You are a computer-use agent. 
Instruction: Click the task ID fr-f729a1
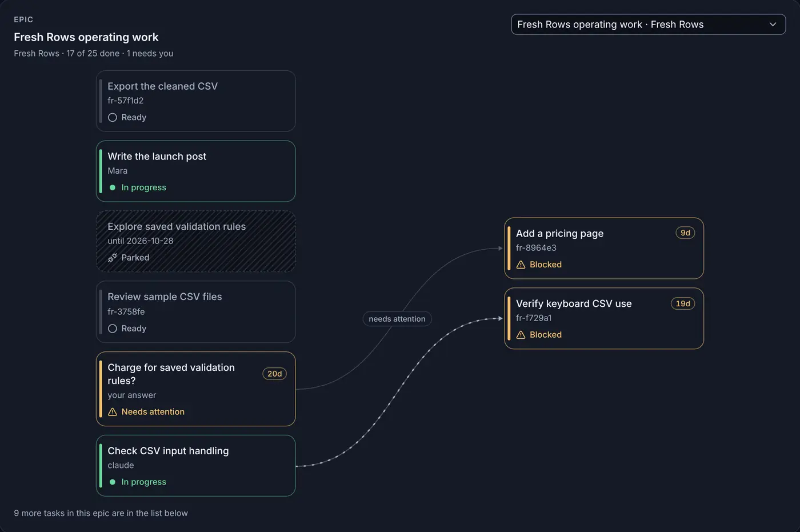coord(534,318)
